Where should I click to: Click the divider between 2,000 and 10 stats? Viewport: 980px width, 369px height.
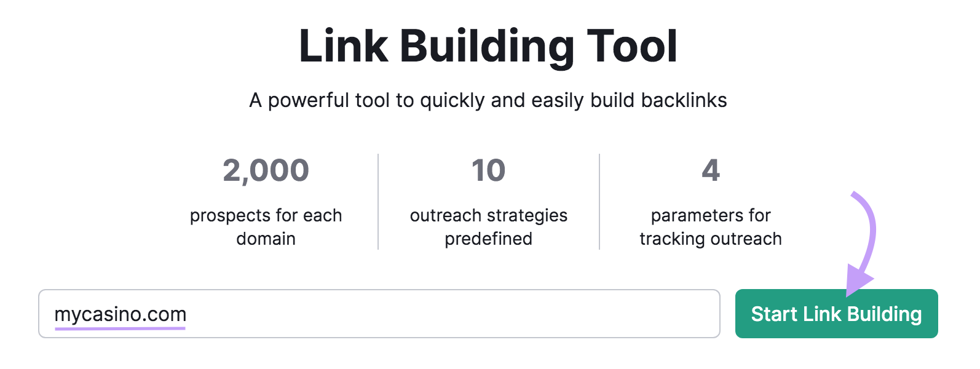click(377, 200)
